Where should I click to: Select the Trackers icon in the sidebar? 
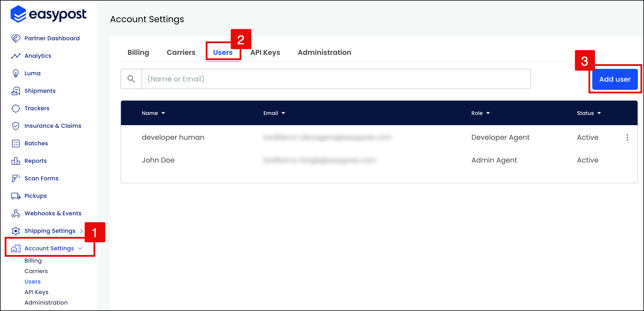(x=16, y=108)
